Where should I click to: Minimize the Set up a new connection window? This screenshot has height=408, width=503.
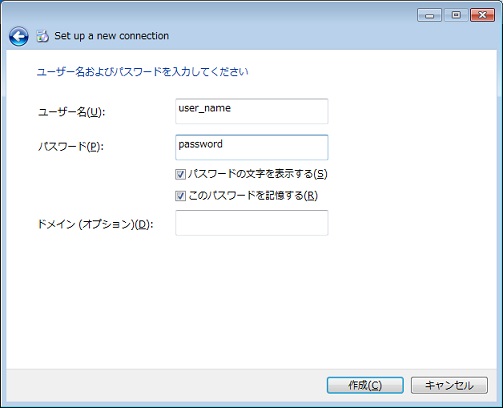(429, 15)
